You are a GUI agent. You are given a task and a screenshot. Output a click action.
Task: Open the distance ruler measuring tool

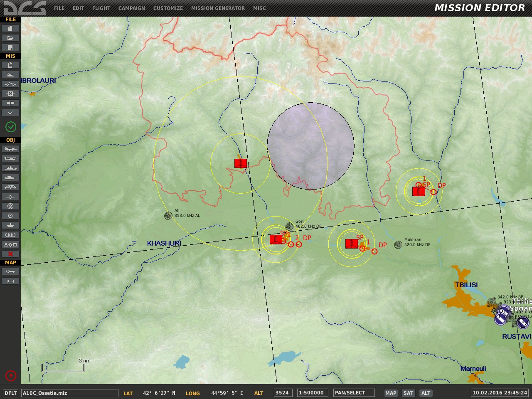tap(10, 281)
